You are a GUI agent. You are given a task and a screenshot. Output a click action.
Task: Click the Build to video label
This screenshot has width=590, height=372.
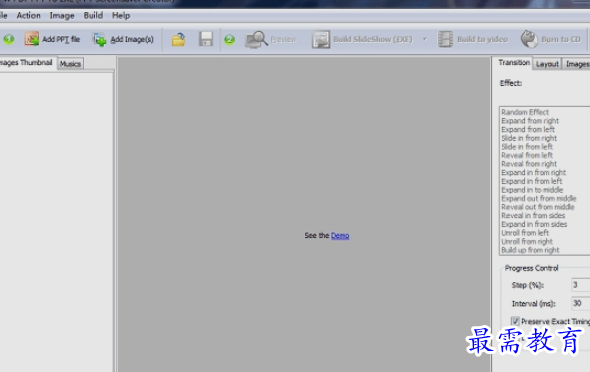pyautogui.click(x=482, y=39)
